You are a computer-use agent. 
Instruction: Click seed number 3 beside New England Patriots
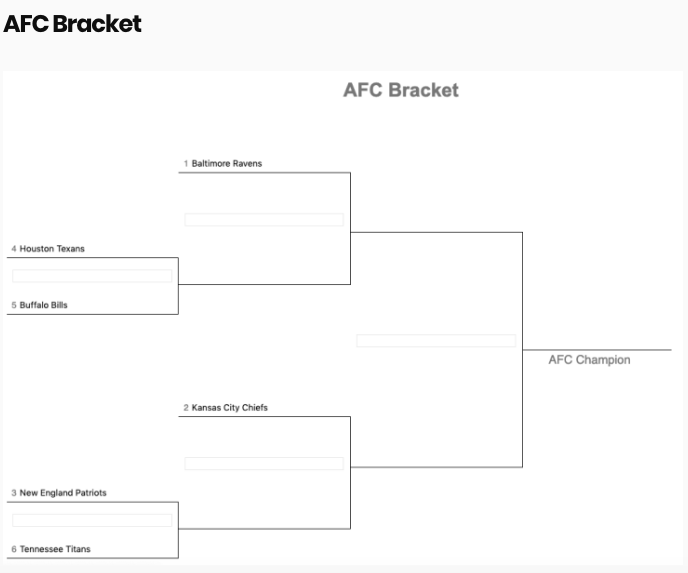coord(14,493)
